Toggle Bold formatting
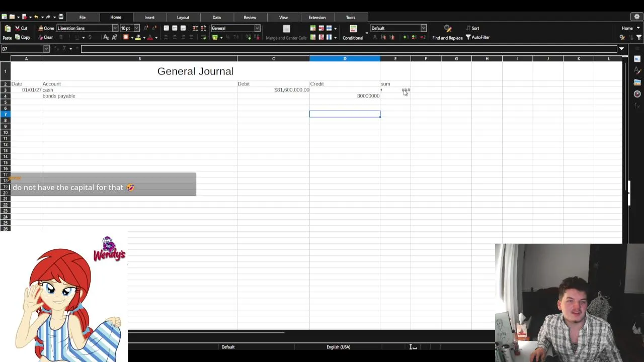The width and height of the screenshot is (644, 362). 61,37
